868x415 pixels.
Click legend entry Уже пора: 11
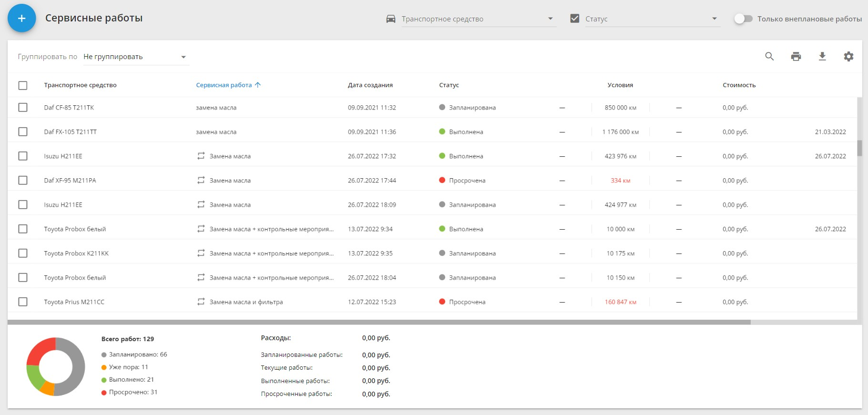pyautogui.click(x=124, y=367)
